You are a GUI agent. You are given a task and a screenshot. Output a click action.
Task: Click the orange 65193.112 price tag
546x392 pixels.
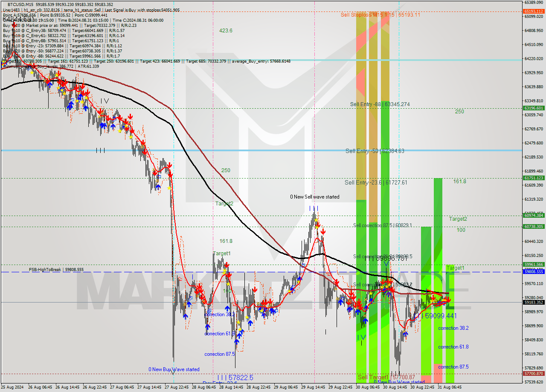[x=534, y=12]
